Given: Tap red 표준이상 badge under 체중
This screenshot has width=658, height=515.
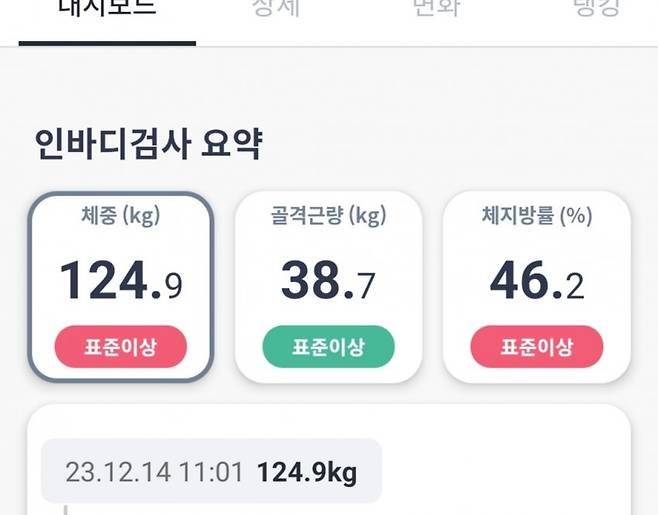Looking at the screenshot, I should coord(120,347).
